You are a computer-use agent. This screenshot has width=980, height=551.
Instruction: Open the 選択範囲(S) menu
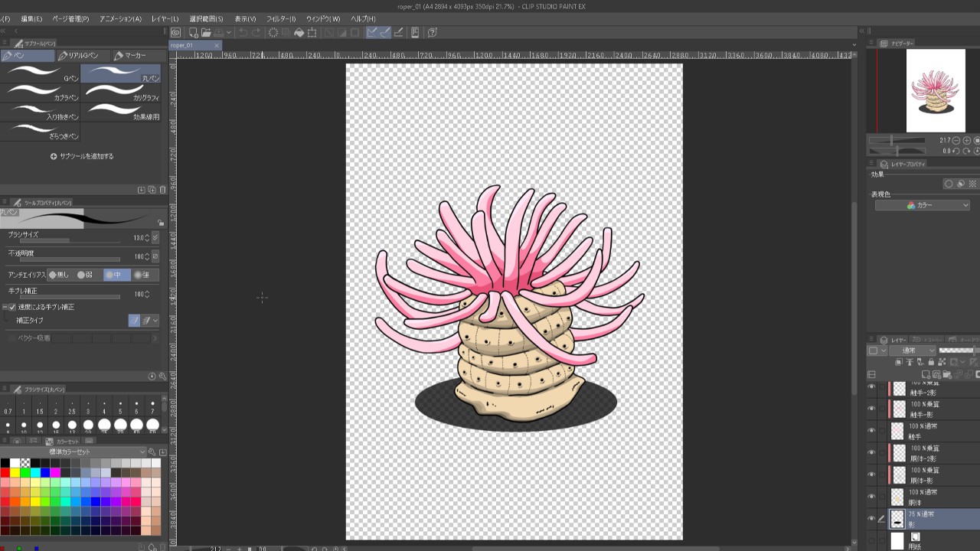207,18
